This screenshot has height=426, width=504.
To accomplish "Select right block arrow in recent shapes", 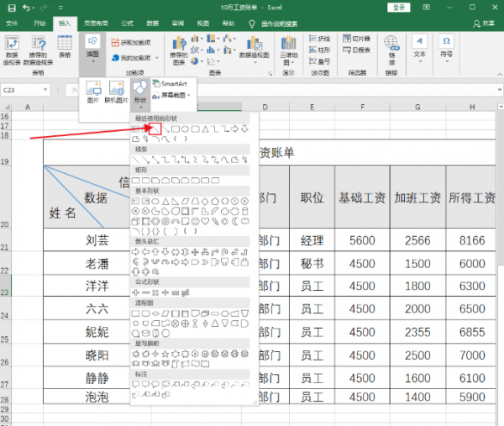I will pos(234,129).
